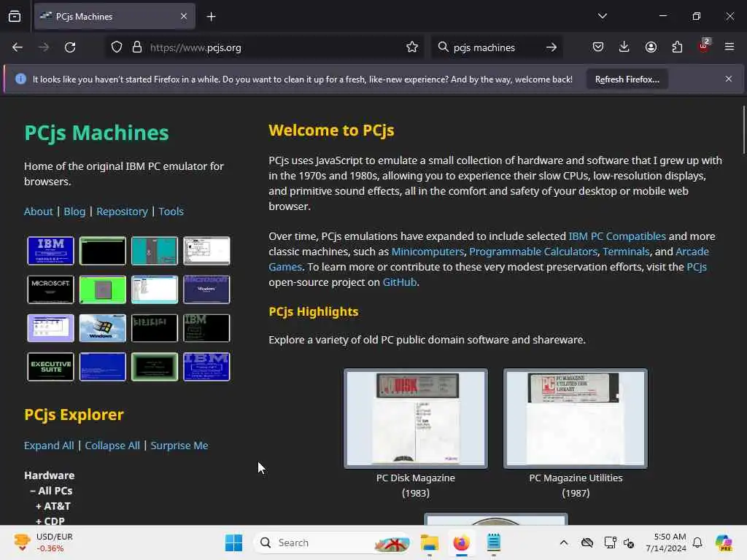Open File Explorer from the taskbar
This screenshot has height=560, width=747.
point(429,542)
